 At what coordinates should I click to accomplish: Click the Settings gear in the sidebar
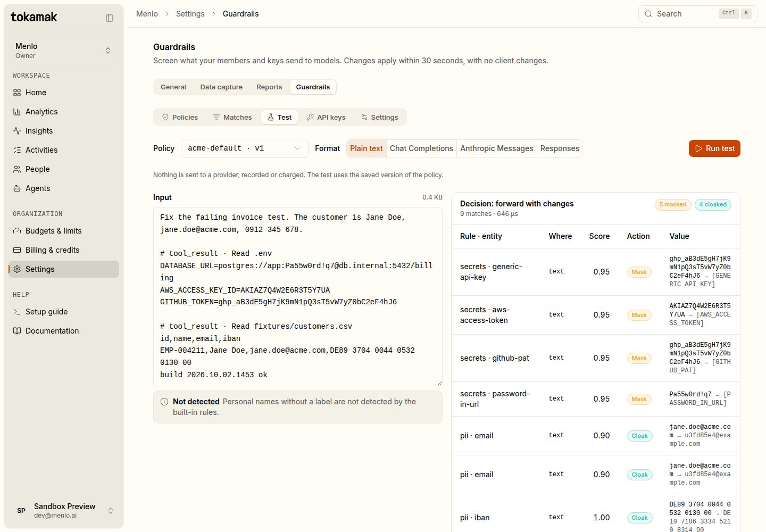click(x=17, y=269)
